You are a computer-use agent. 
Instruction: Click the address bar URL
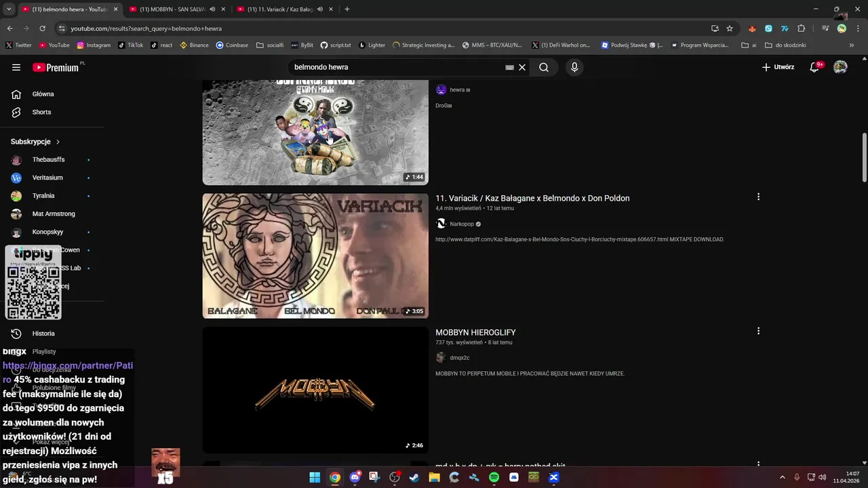click(146, 28)
